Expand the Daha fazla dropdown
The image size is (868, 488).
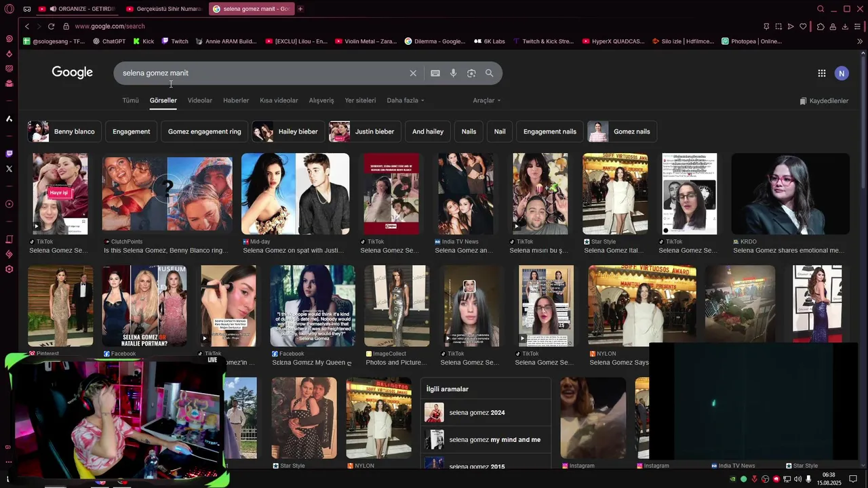click(406, 100)
